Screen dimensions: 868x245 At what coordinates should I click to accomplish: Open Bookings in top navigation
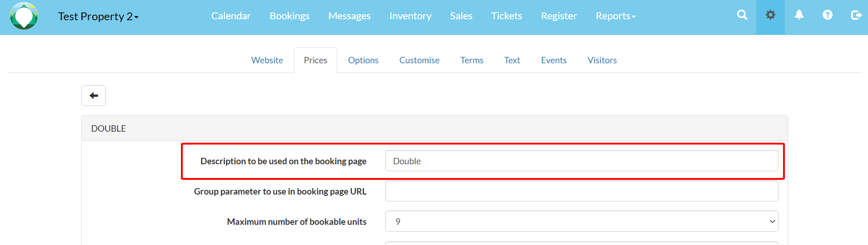(x=289, y=16)
